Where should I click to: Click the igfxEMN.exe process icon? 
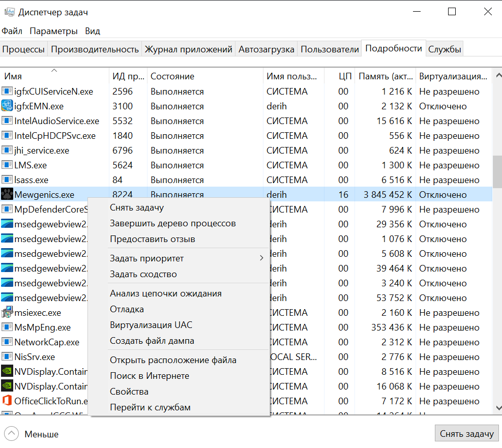(x=7, y=106)
